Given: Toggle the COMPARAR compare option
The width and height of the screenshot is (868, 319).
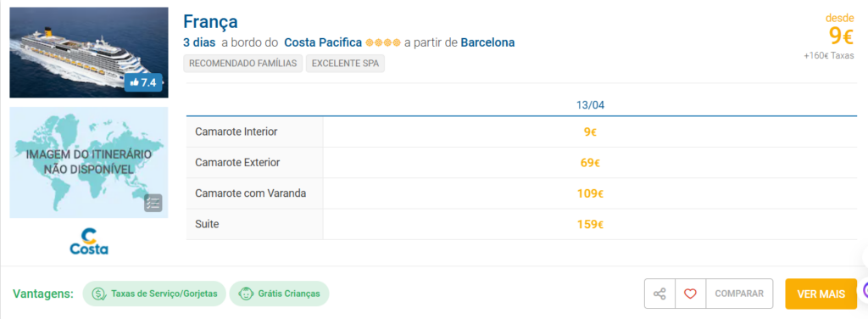Looking at the screenshot, I should 739,294.
